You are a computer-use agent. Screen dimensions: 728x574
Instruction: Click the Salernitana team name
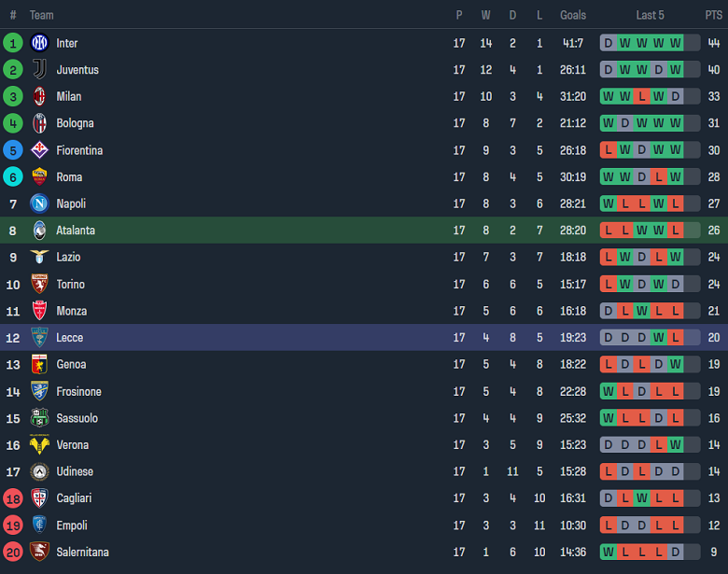(x=82, y=553)
